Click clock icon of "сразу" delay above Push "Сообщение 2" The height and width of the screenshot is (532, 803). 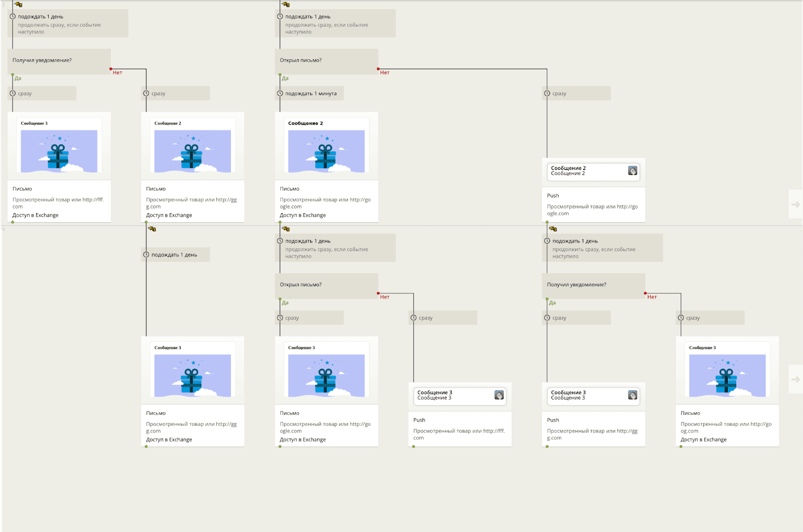[547, 93]
